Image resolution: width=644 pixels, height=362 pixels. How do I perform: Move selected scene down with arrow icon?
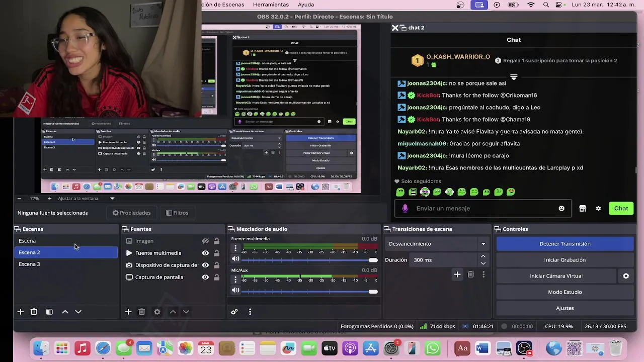click(x=78, y=312)
